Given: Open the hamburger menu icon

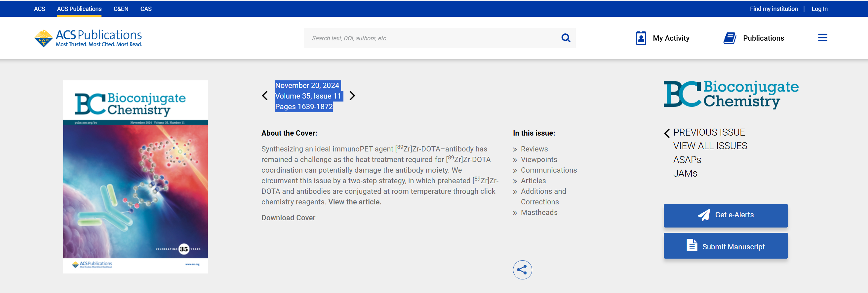Looking at the screenshot, I should (x=822, y=38).
